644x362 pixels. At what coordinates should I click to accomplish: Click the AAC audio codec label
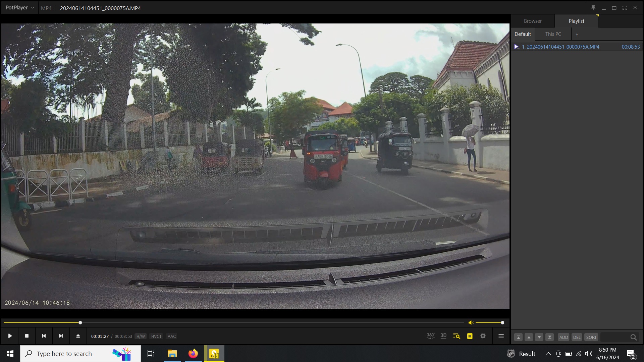172,336
